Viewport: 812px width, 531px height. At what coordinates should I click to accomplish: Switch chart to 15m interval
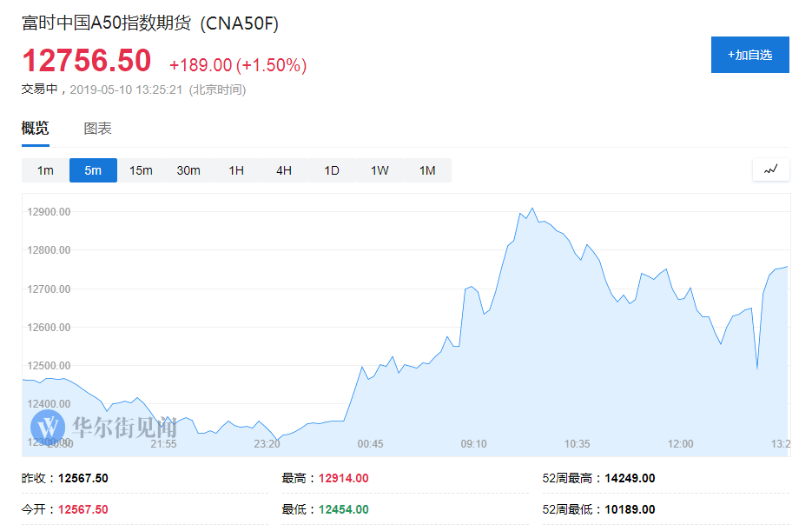pyautogui.click(x=141, y=170)
